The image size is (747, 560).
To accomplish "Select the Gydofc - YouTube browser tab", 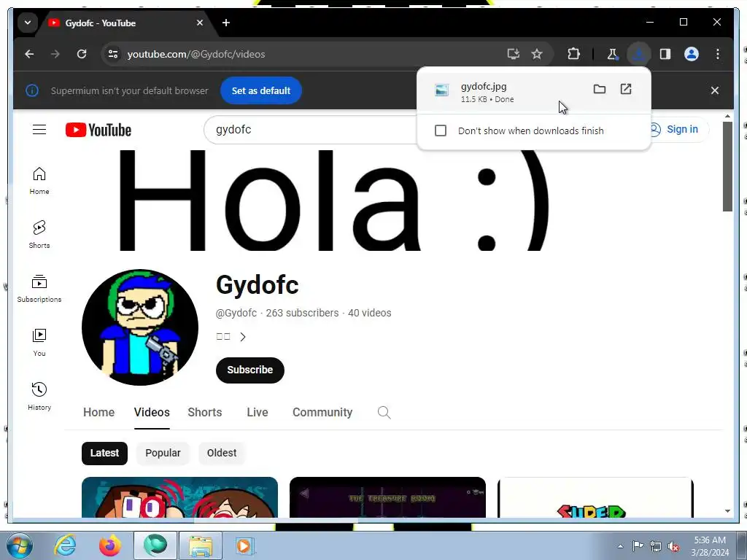I will point(125,23).
